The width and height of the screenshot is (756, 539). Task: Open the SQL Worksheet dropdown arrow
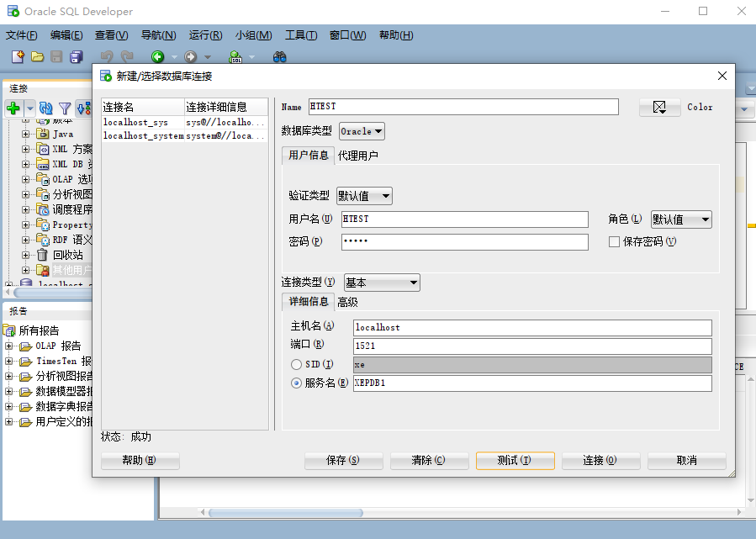(x=251, y=57)
